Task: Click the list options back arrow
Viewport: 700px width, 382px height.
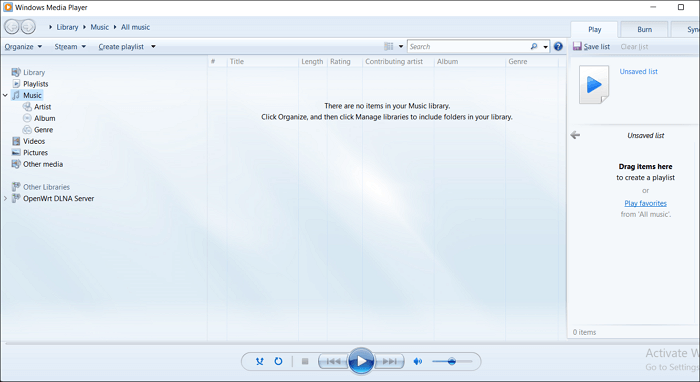Action: [x=575, y=135]
